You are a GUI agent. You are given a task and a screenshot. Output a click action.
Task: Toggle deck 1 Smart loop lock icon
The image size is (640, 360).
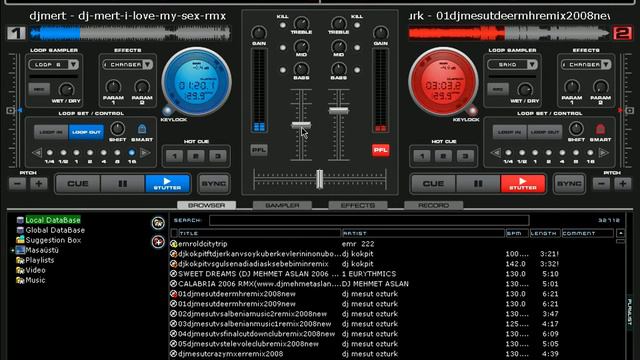click(142, 129)
